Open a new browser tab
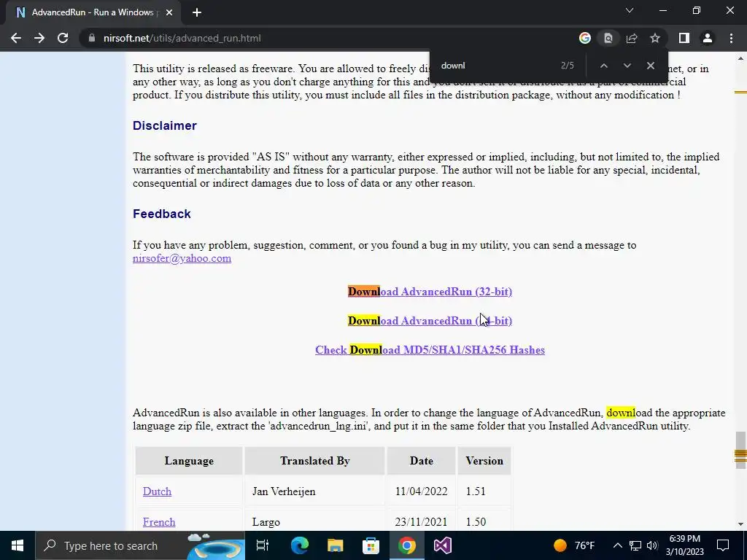Viewport: 747px width, 560px height. click(x=197, y=12)
